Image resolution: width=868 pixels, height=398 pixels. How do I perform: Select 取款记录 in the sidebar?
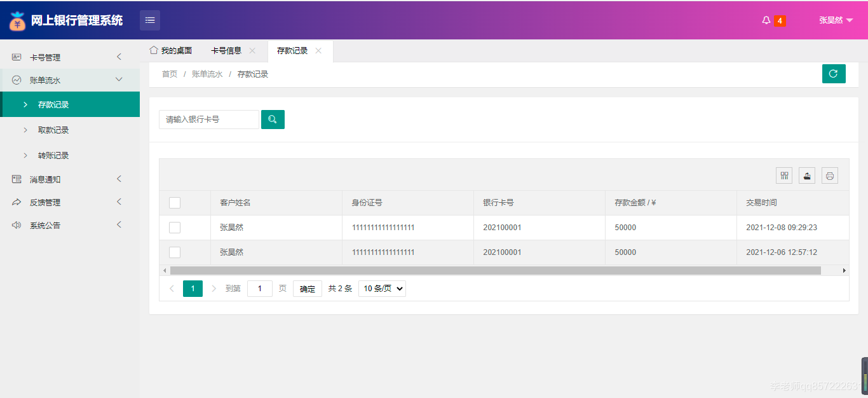70,130
